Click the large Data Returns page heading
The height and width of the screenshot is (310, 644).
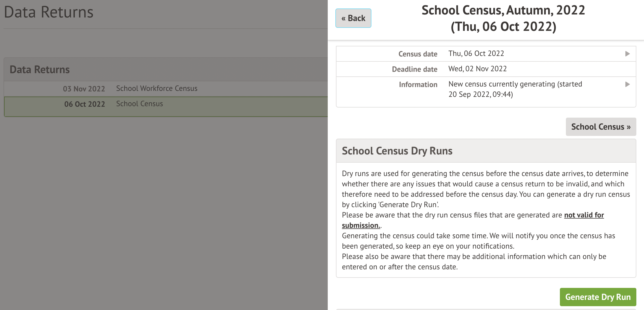point(49,12)
